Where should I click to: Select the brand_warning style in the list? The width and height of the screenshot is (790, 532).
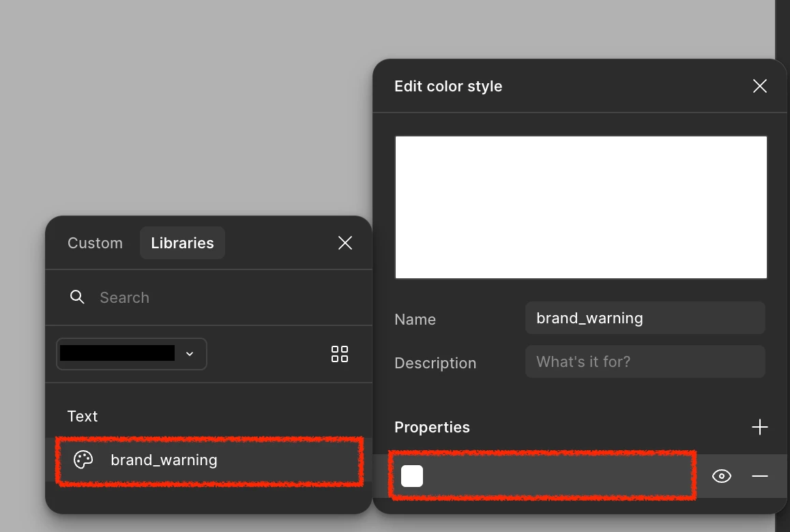pyautogui.click(x=164, y=460)
